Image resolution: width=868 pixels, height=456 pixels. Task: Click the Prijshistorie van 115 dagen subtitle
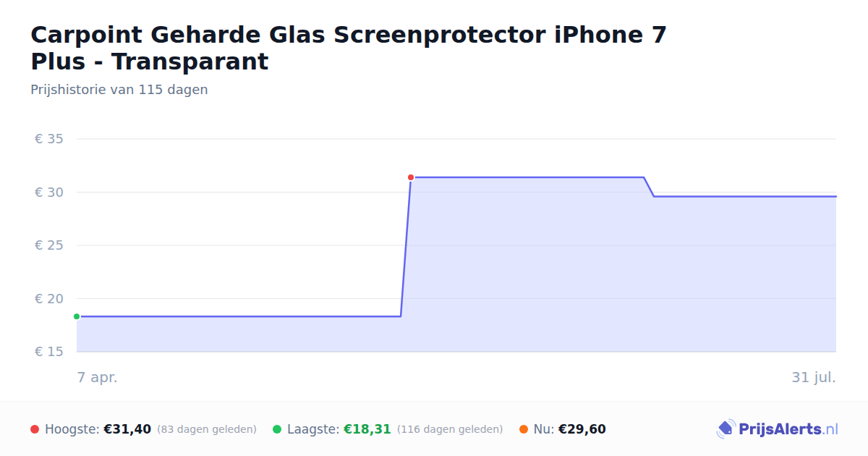119,90
